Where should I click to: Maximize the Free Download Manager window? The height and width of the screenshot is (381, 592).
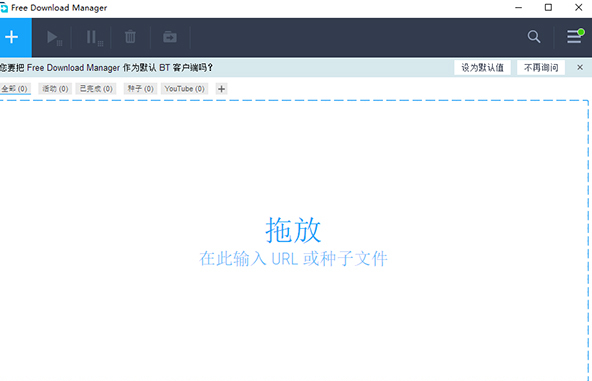(548, 8)
